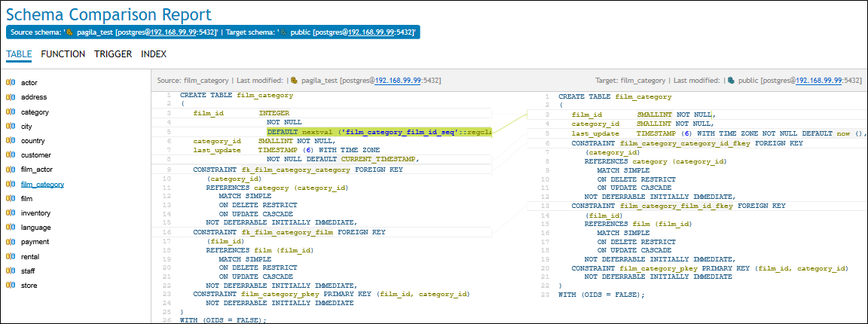Switch to the FUNCTION tab
This screenshot has height=324, width=868.
[x=63, y=54]
